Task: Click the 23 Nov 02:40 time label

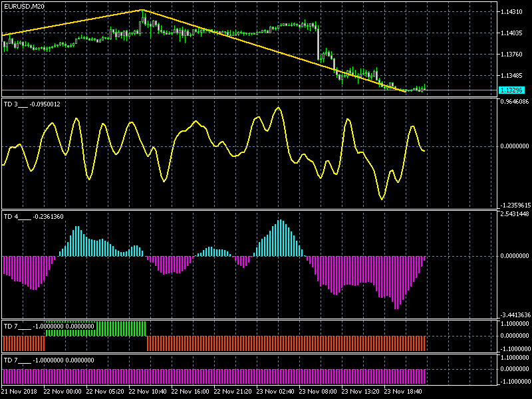Action: tap(275, 392)
